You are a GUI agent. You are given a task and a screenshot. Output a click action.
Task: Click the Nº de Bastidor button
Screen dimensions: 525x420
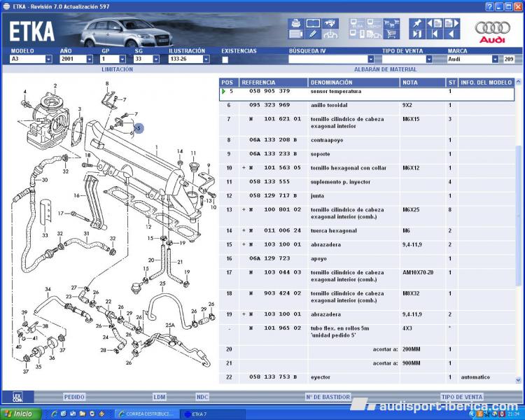coord(328,397)
